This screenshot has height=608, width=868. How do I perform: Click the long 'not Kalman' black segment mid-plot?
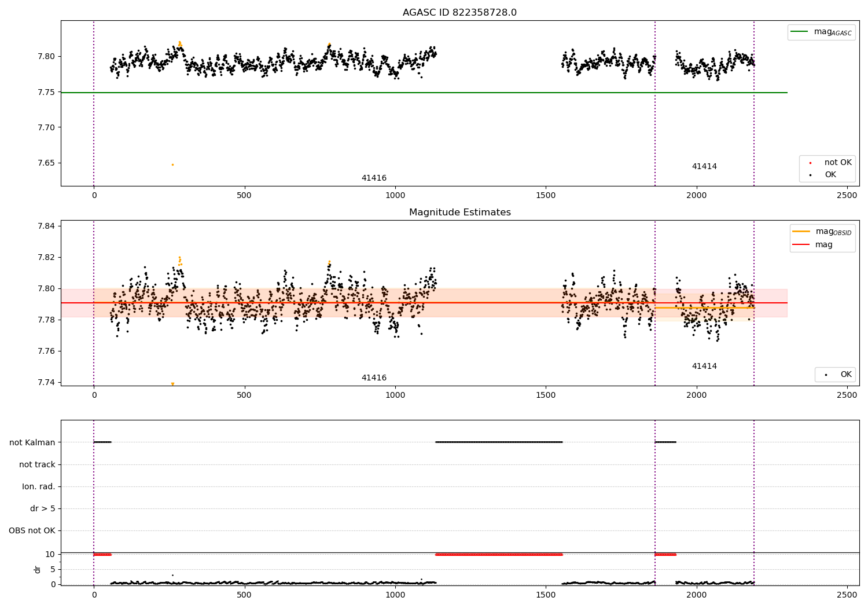[x=499, y=442]
